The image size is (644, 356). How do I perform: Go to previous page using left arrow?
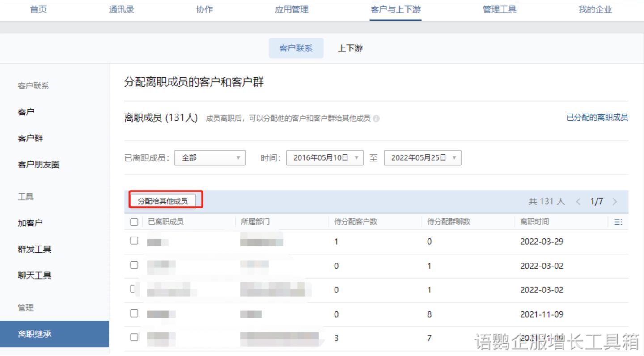tap(578, 202)
